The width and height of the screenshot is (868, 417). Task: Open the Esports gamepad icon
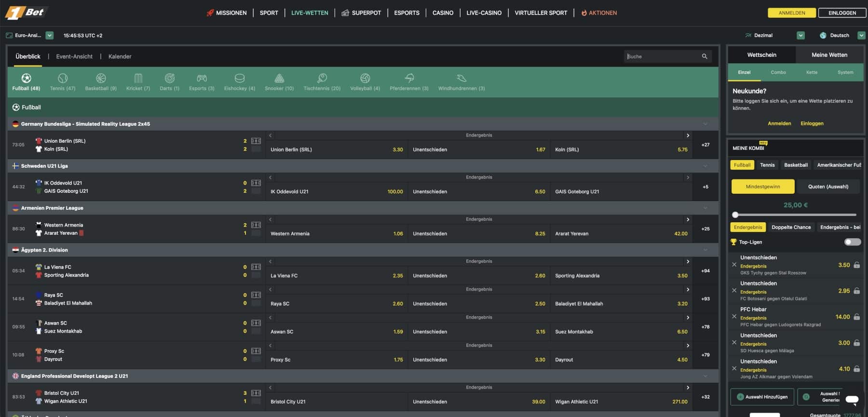pos(202,78)
